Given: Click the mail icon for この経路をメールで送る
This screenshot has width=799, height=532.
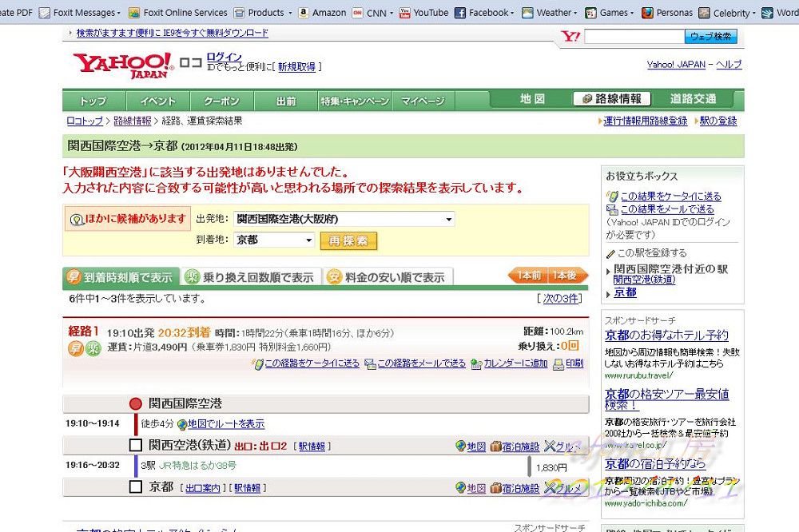Looking at the screenshot, I should (x=370, y=363).
